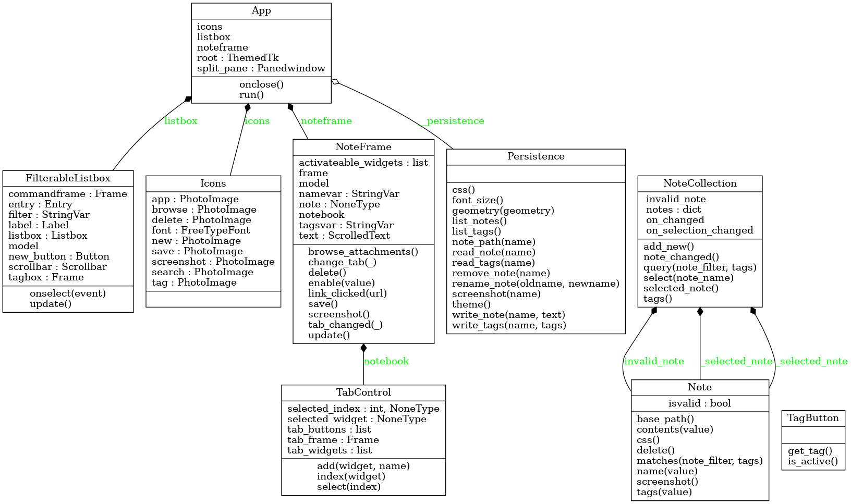Viewport: 851px width, 504px height.
Task: Select 'activateable_widgets : list' attribute
Action: 363,163
